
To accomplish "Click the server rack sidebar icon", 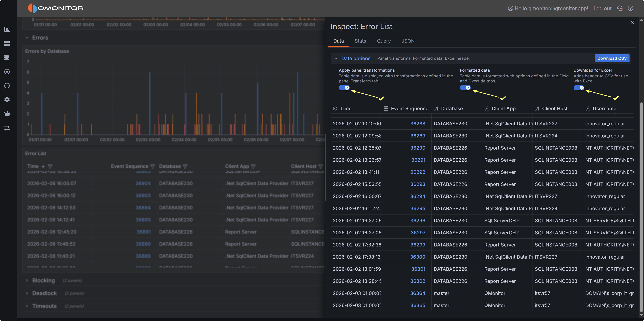I will coord(7,43).
